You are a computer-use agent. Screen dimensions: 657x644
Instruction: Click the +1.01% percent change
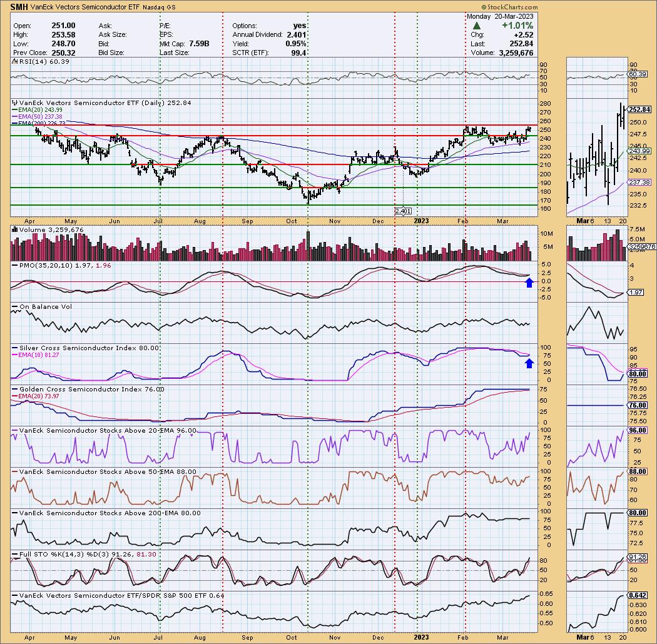click(x=518, y=26)
